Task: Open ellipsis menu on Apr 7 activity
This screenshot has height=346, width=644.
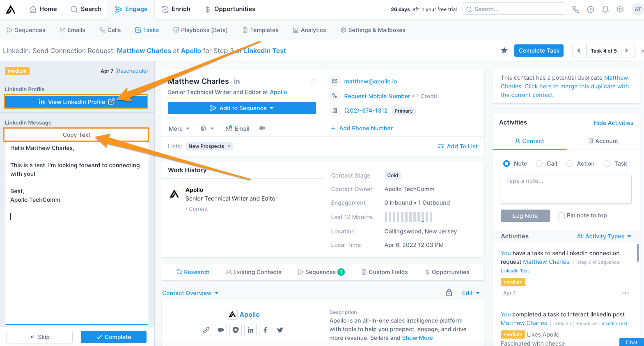Action: tap(626, 293)
